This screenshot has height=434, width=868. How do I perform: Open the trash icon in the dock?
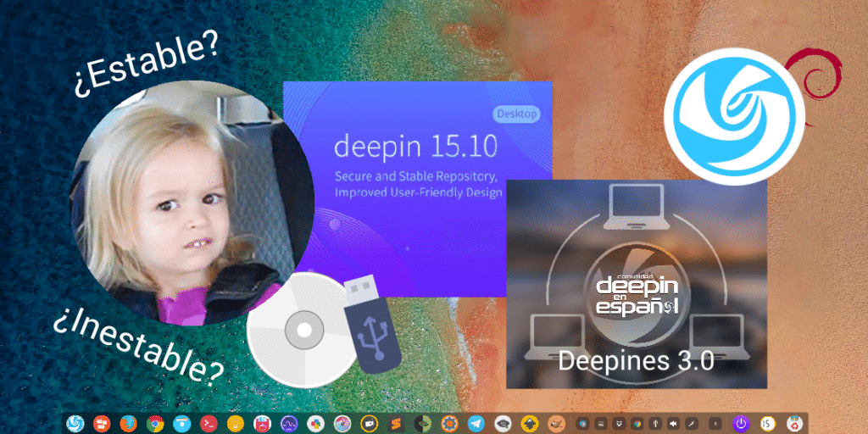click(794, 422)
